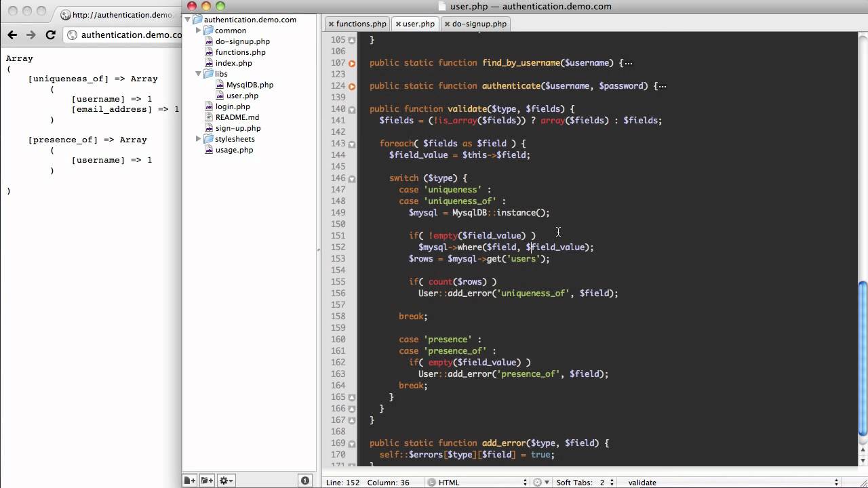868x488 pixels.
Task: Collapse authentication.demo.com project root triangle
Action: 188,20
